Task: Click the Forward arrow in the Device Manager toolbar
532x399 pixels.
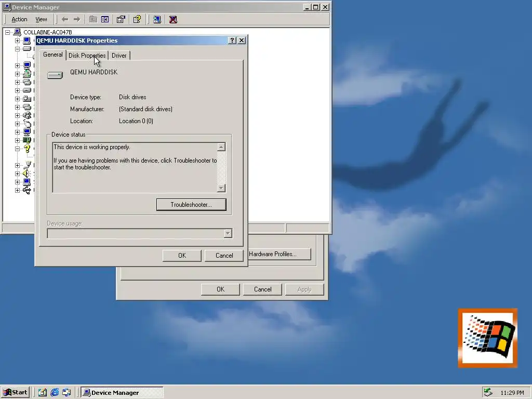Action: 77,19
